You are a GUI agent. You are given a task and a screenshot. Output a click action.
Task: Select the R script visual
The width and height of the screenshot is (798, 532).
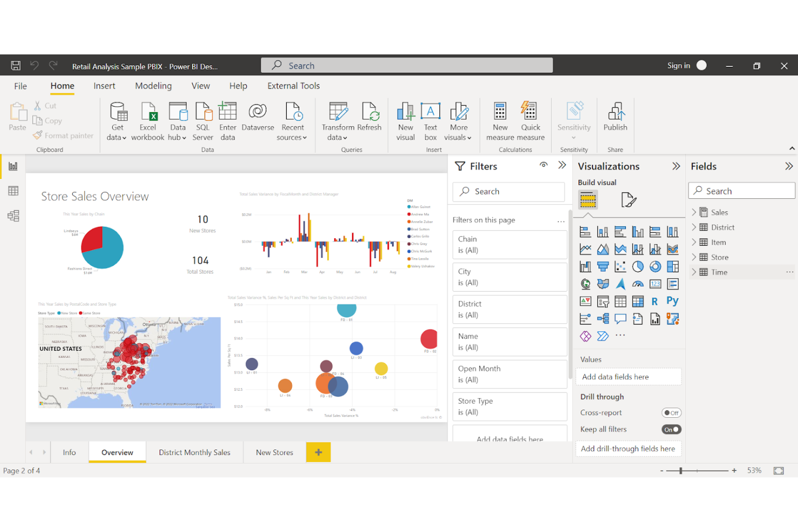point(655,301)
